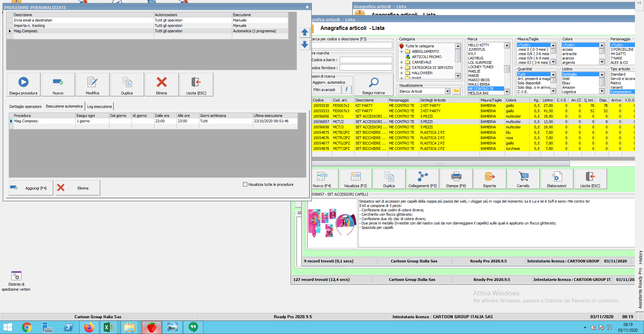The height and width of the screenshot is (334, 644).
Task: Add a schedule with Aggiungi (F4)
Action: pos(31,188)
